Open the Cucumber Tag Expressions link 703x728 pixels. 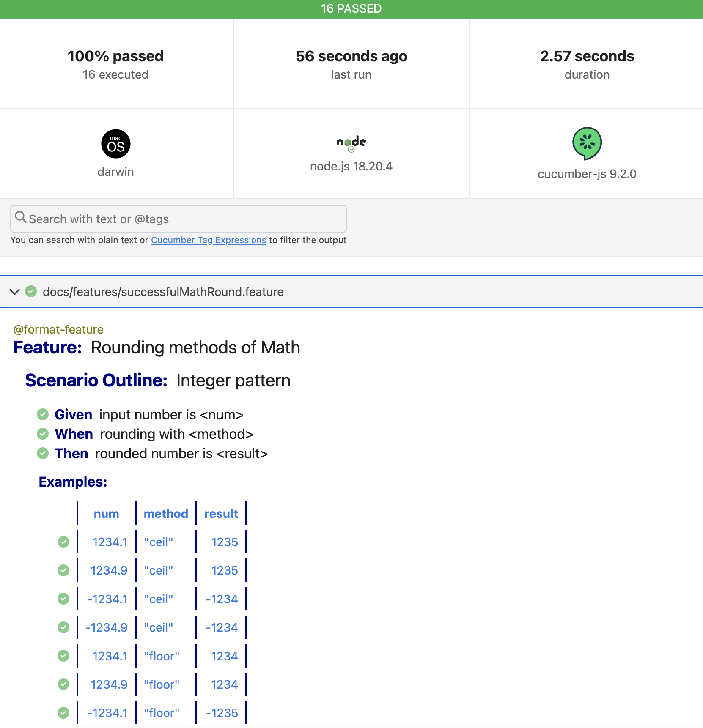click(x=209, y=240)
